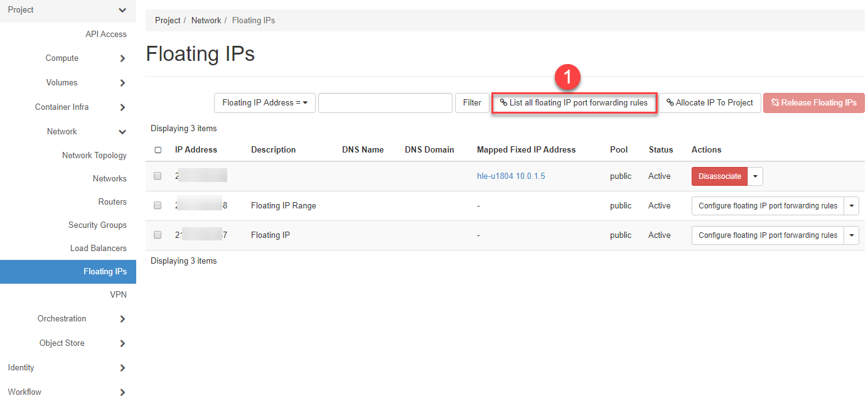
Task: Expand the Identity panel chevron
Action: (122, 368)
